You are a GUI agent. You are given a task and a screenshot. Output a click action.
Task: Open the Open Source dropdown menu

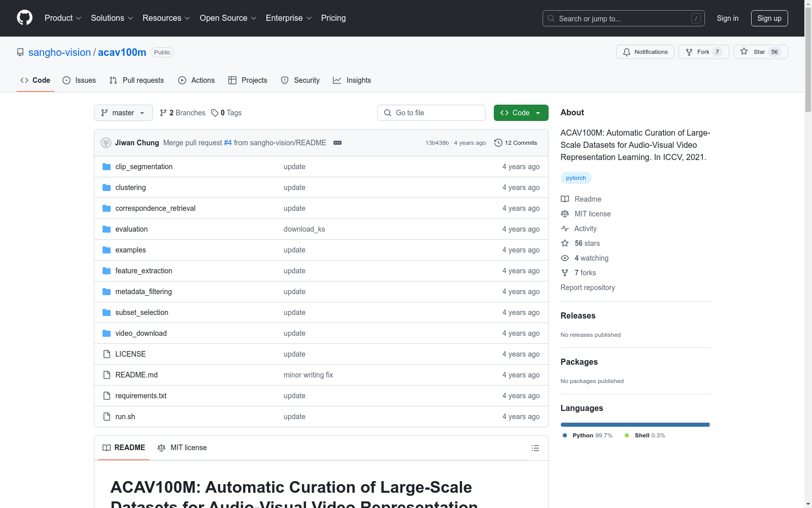click(228, 18)
